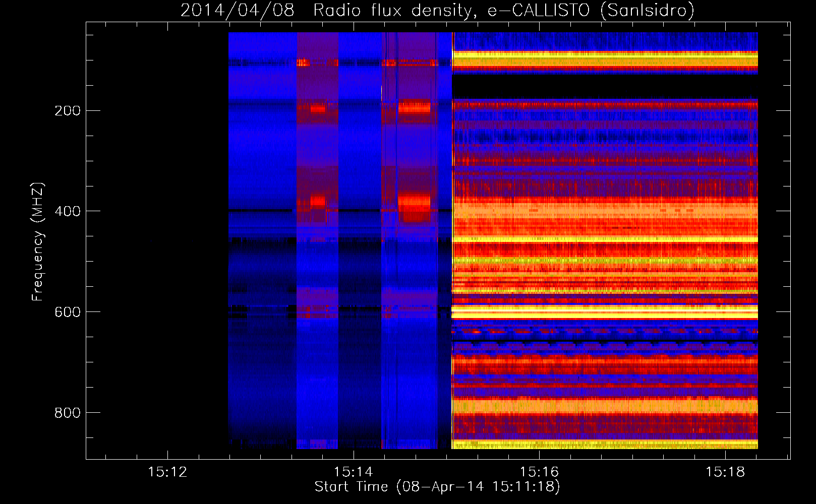The width and height of the screenshot is (816, 504).
Task: Select the 800 frequency tick label
Action: click(68, 413)
